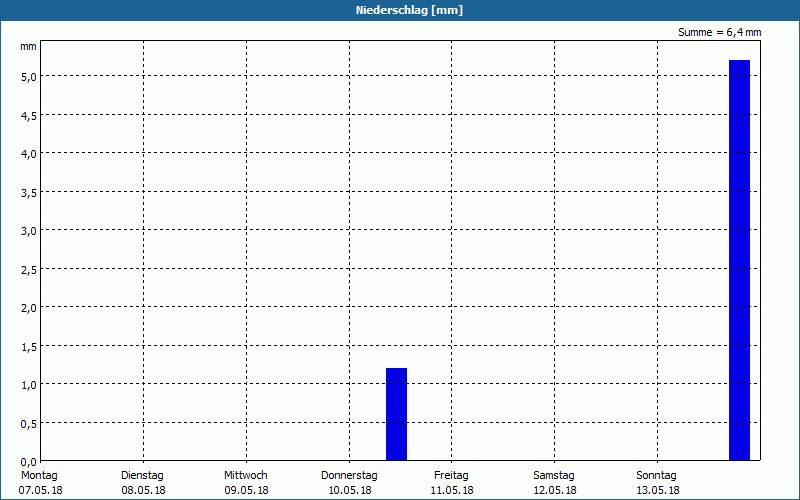Click the 1,0 y-axis value
Viewport: 800px width, 500px height.
point(29,385)
